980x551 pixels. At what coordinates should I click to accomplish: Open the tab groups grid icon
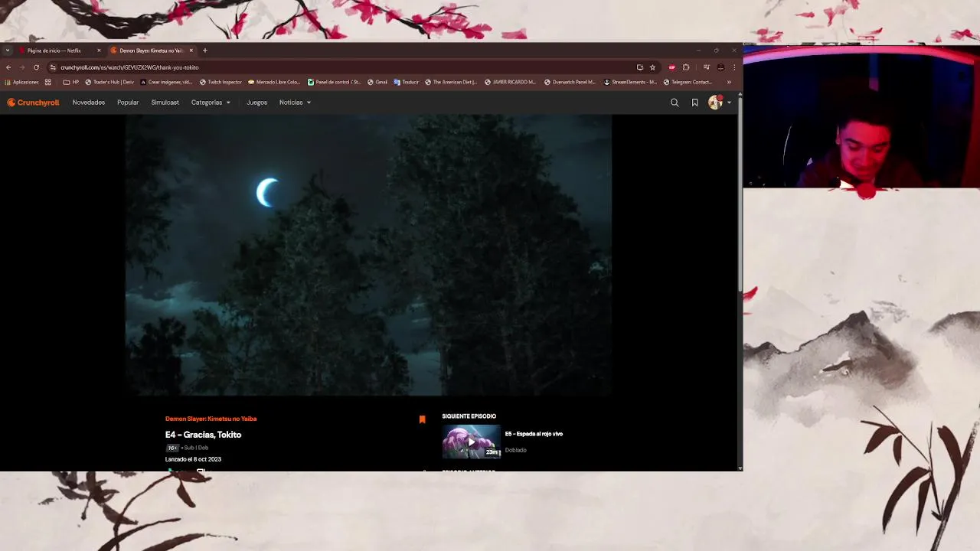click(48, 82)
